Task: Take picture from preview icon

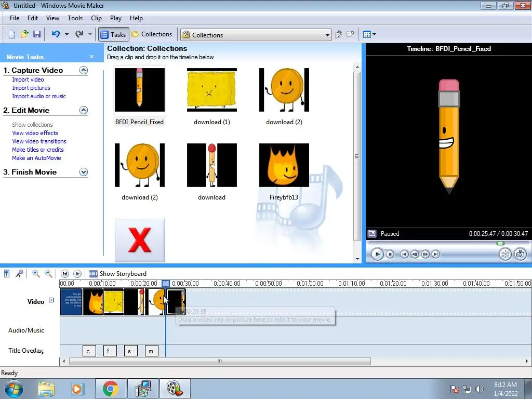Action: [x=521, y=254]
